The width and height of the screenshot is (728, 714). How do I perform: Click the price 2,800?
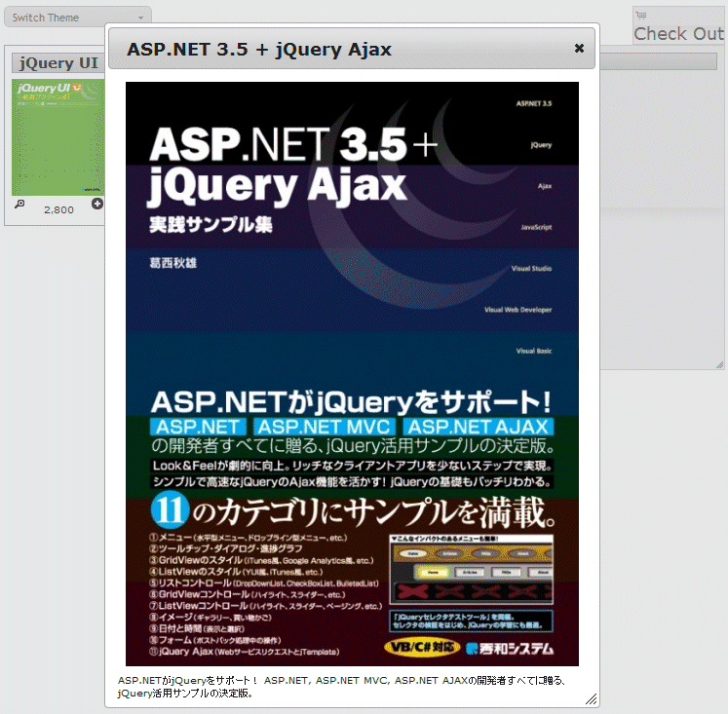[59, 209]
